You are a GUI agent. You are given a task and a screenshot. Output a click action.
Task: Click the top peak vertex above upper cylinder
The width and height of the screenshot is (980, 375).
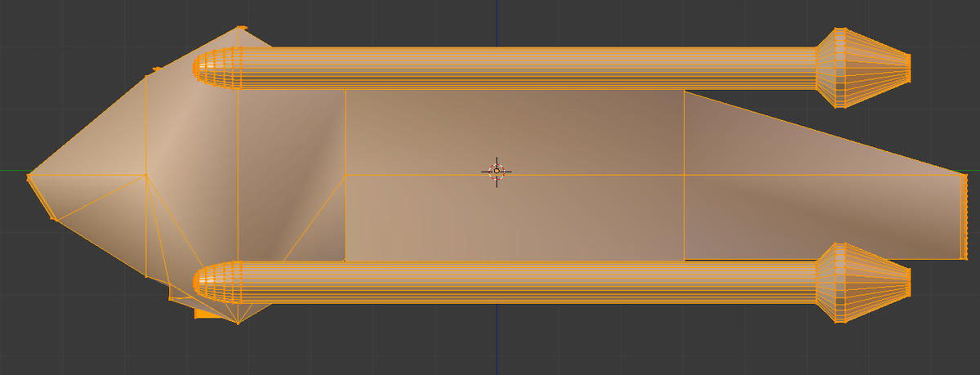click(x=241, y=28)
